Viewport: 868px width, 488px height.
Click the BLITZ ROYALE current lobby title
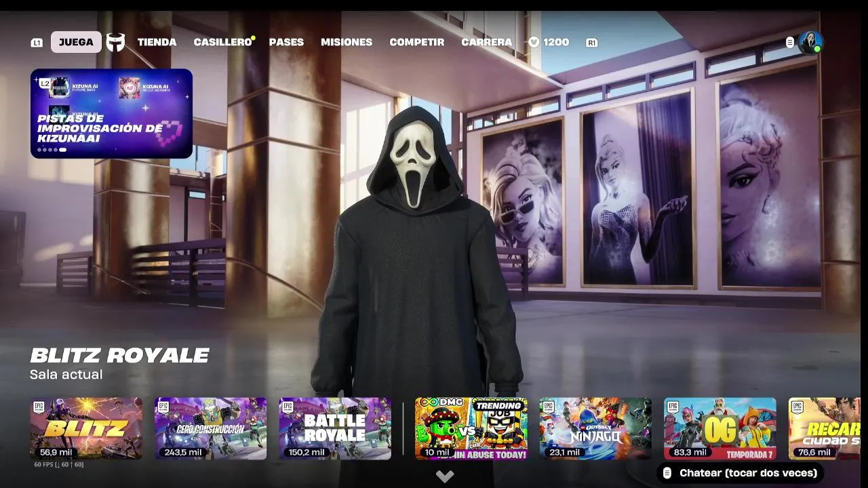[119, 355]
